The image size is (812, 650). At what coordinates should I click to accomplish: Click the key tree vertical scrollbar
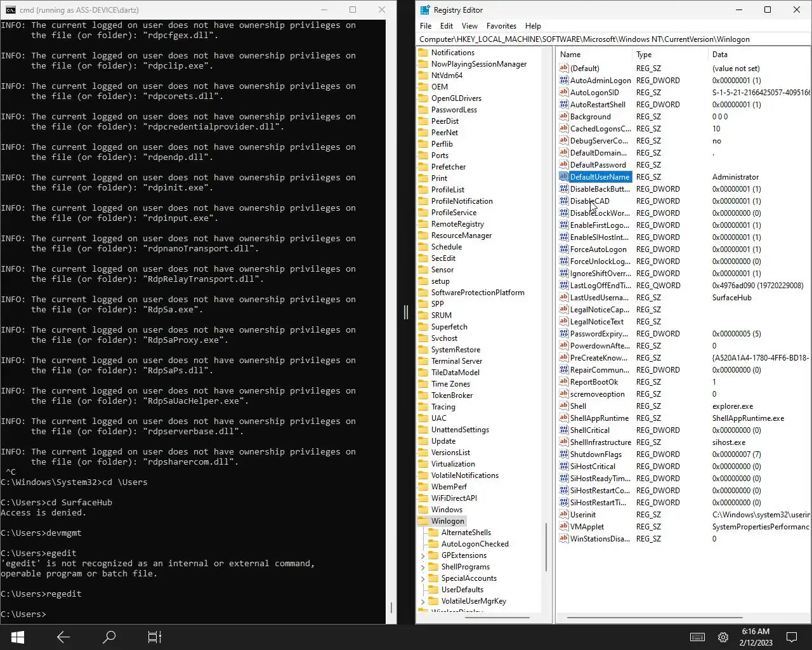click(546, 547)
